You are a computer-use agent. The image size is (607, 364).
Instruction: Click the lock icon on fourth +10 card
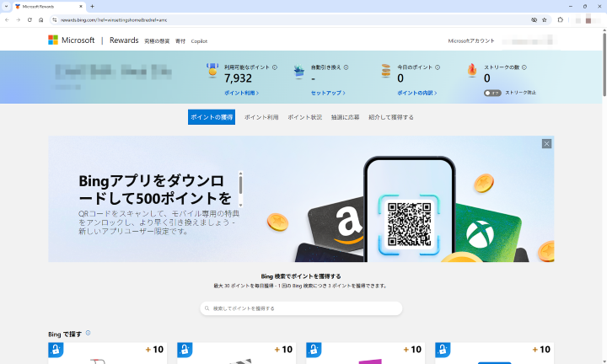pyautogui.click(x=443, y=350)
